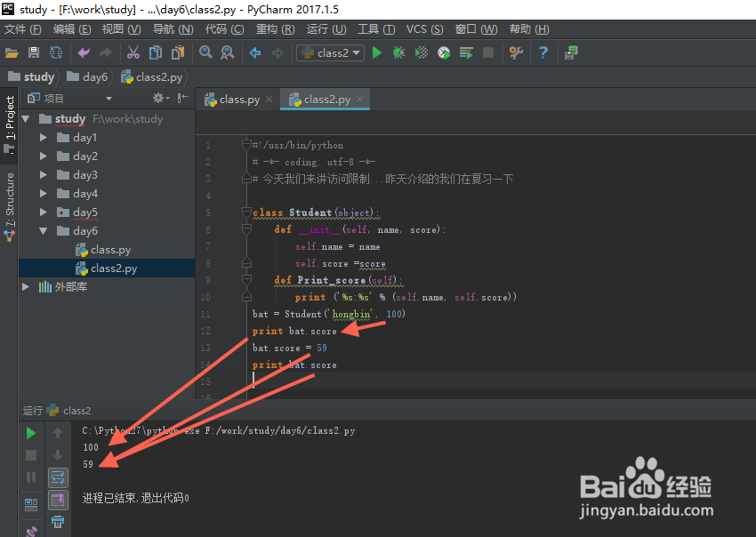This screenshot has width=756, height=537.
Task: Toggle scroll to end in run console
Action: tap(58, 501)
